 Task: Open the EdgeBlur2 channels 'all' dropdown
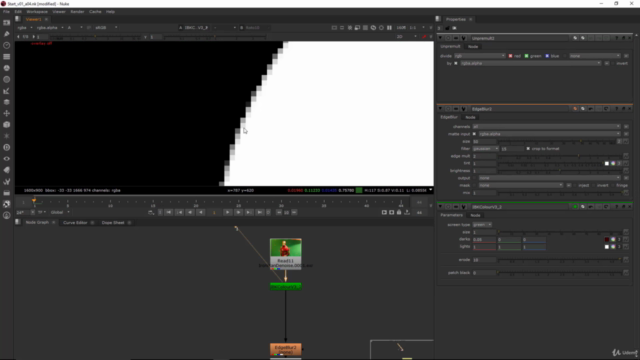point(547,127)
